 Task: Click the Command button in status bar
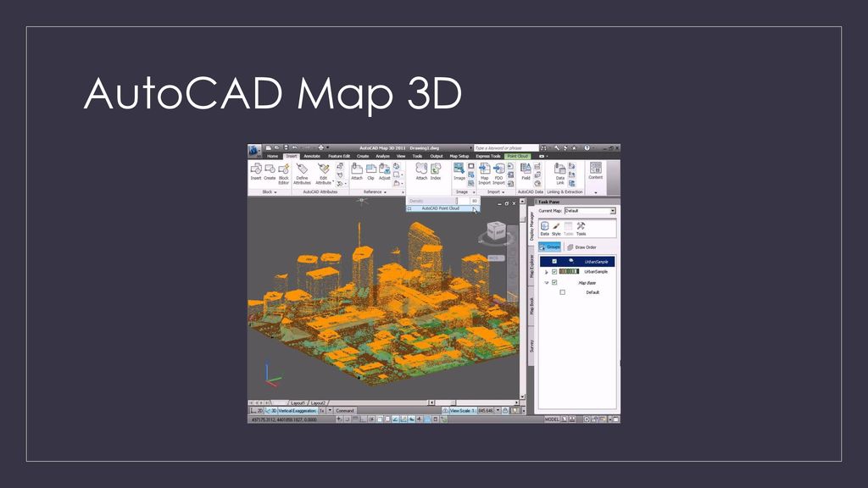click(x=344, y=411)
